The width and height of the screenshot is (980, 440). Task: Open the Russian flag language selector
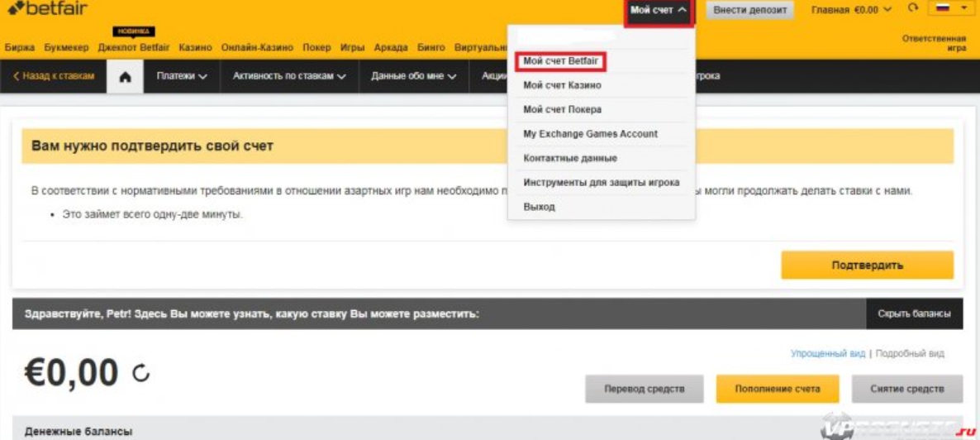pyautogui.click(x=951, y=9)
